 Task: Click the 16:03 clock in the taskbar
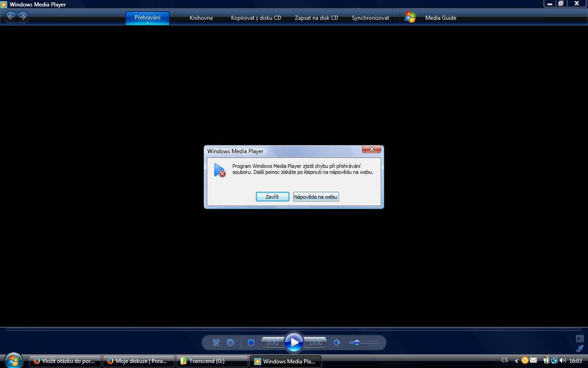pyautogui.click(x=575, y=361)
